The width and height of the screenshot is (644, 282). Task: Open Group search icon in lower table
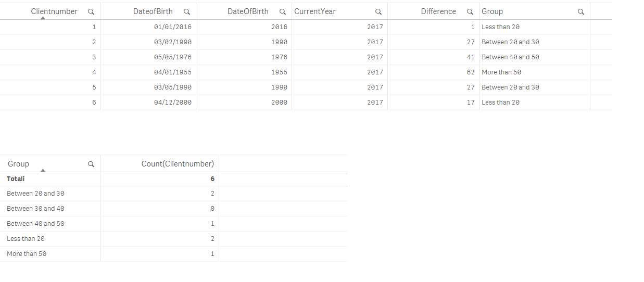pos(91,164)
